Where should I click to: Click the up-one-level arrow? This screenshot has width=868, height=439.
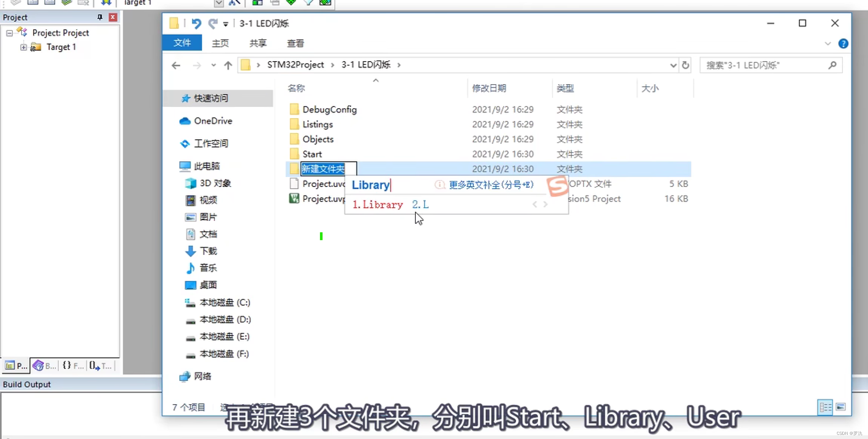point(228,65)
